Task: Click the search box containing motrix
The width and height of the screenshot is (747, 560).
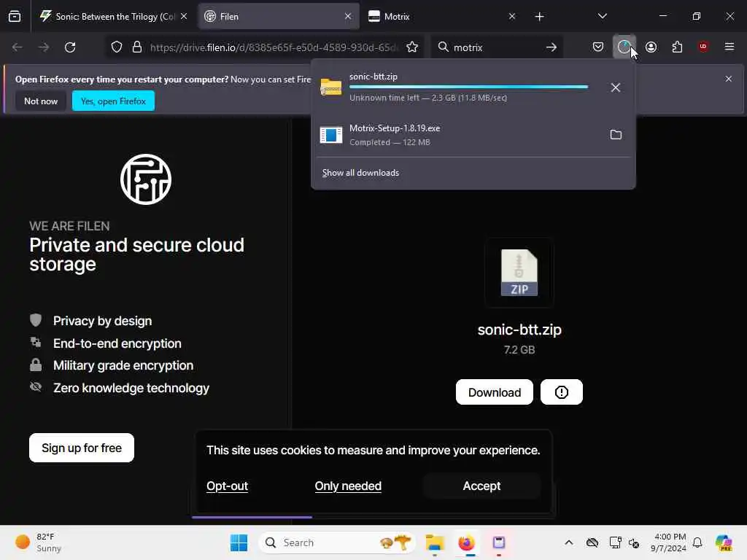Action: pos(495,47)
